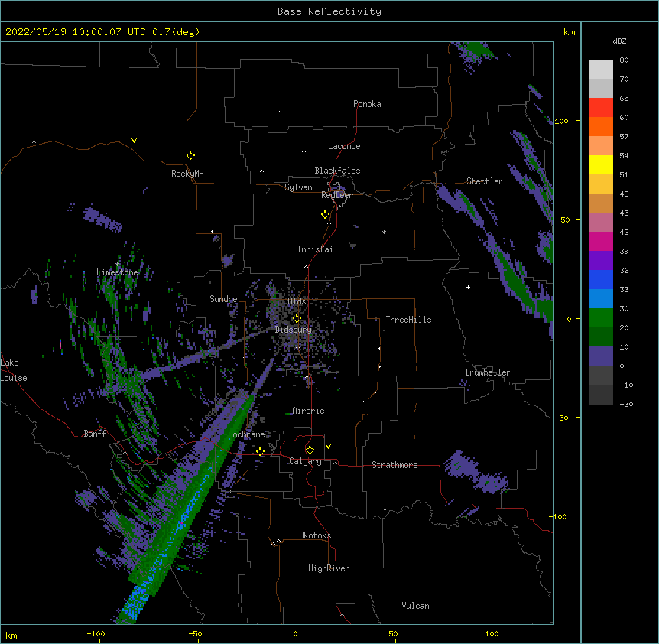Screen dimensions: 659x644
Task: Select the Olds city label
Action: [297, 301]
